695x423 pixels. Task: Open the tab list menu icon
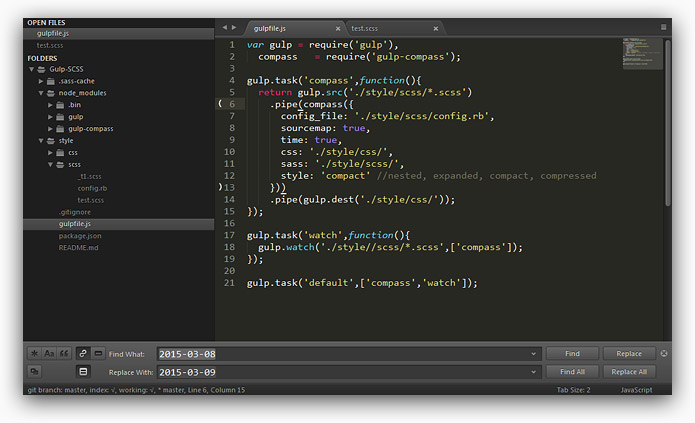tap(664, 27)
